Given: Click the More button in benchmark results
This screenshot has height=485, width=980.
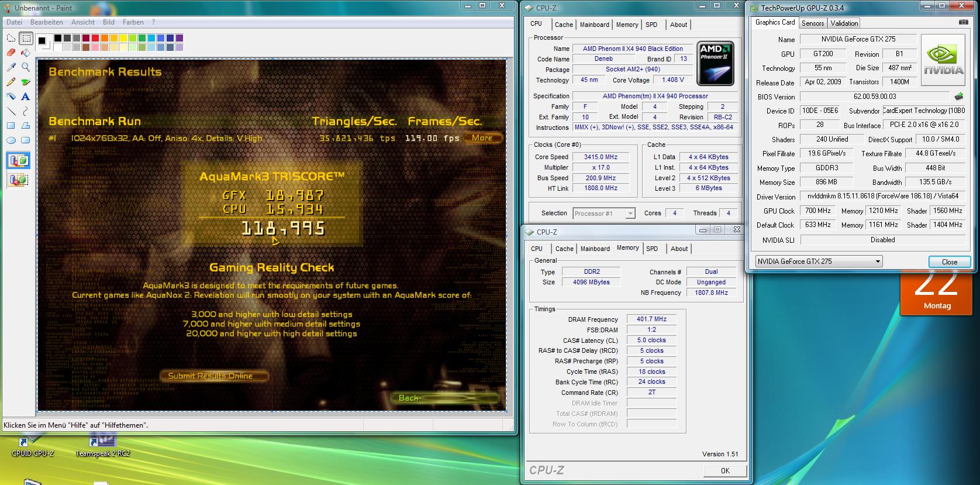Looking at the screenshot, I should point(482,138).
